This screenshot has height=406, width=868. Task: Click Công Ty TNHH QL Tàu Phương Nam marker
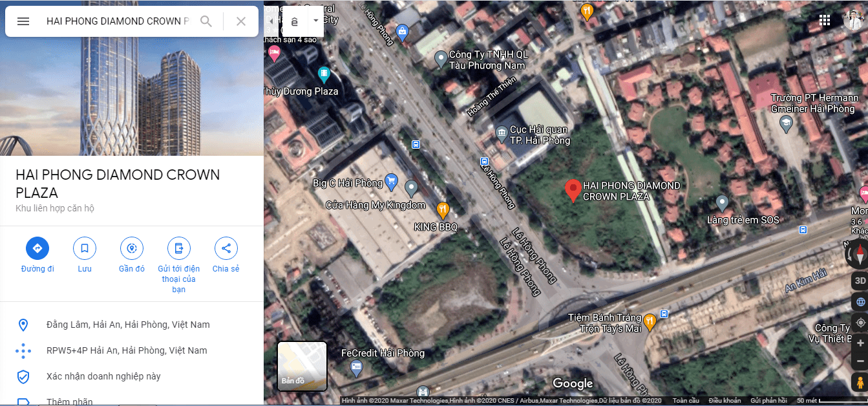tap(441, 59)
